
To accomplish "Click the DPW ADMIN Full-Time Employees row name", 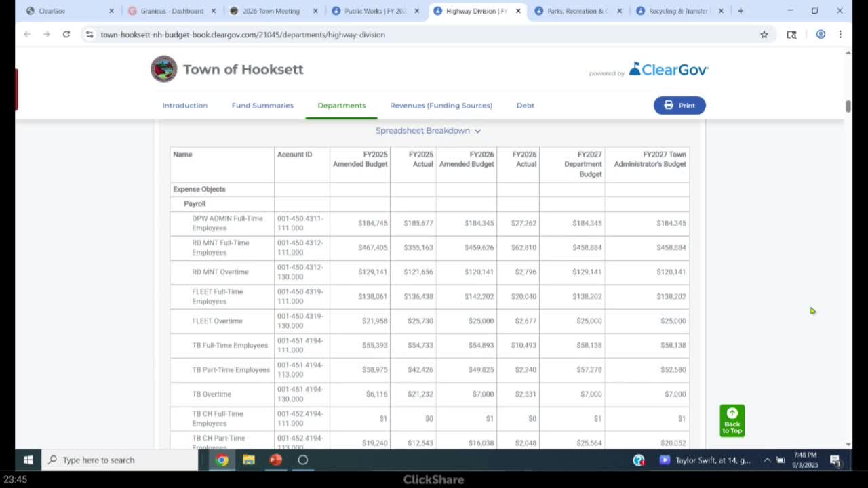I will point(227,223).
